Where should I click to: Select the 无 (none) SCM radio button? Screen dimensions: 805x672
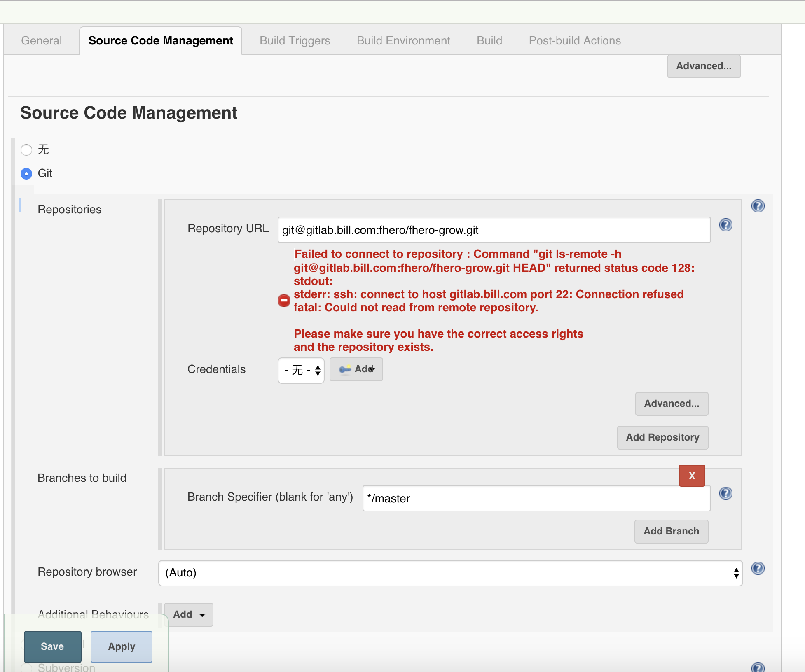pyautogui.click(x=26, y=150)
